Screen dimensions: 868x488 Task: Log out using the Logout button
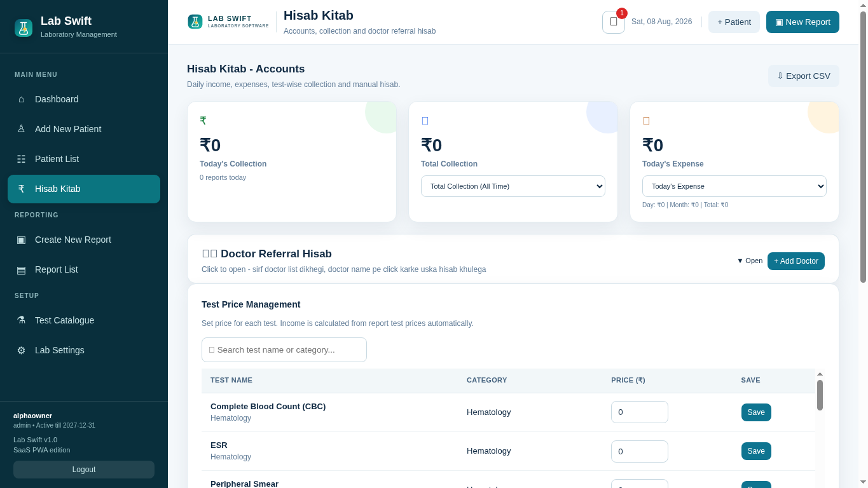(x=84, y=470)
